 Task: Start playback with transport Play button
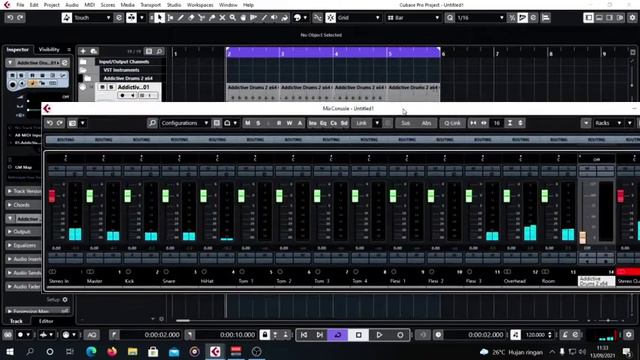[379, 335]
